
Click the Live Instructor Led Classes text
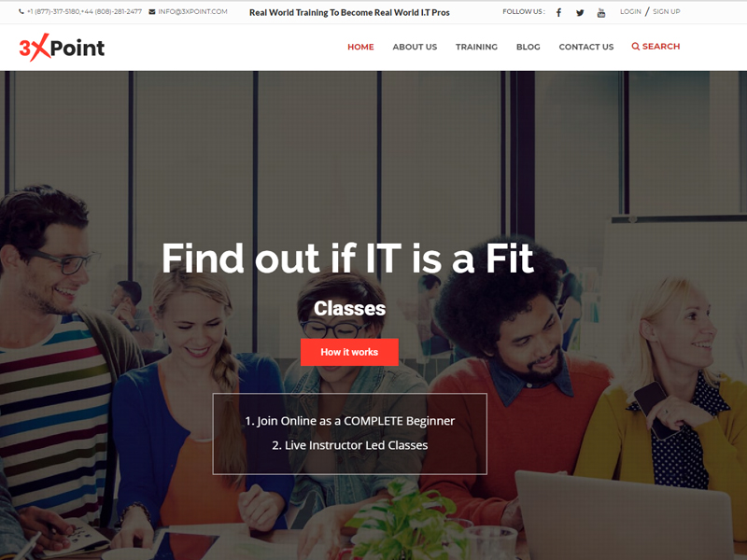point(349,445)
